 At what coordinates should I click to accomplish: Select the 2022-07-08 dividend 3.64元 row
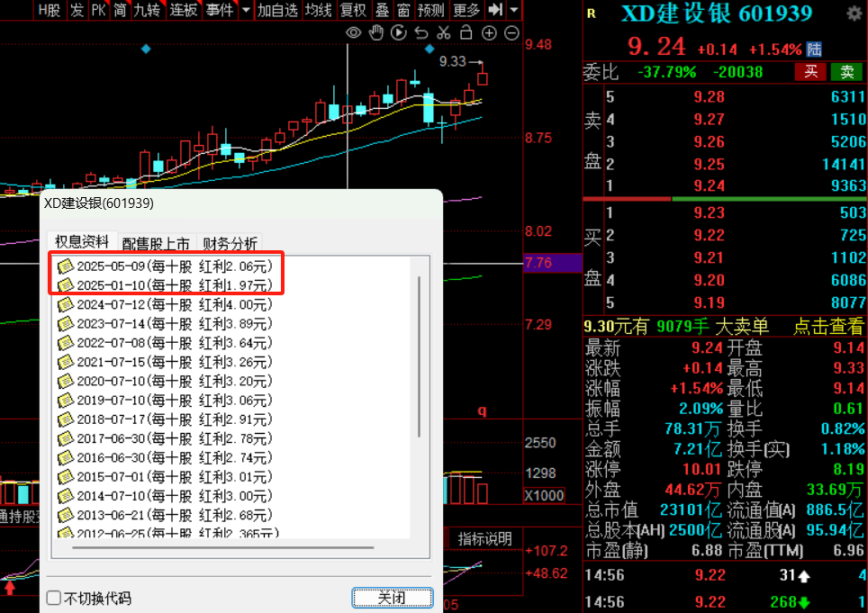click(x=166, y=343)
